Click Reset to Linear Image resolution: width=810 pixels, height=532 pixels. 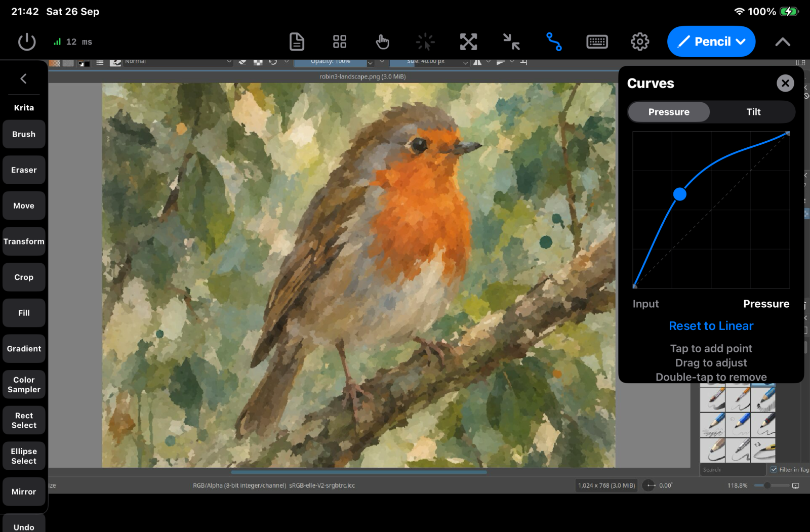(x=711, y=326)
